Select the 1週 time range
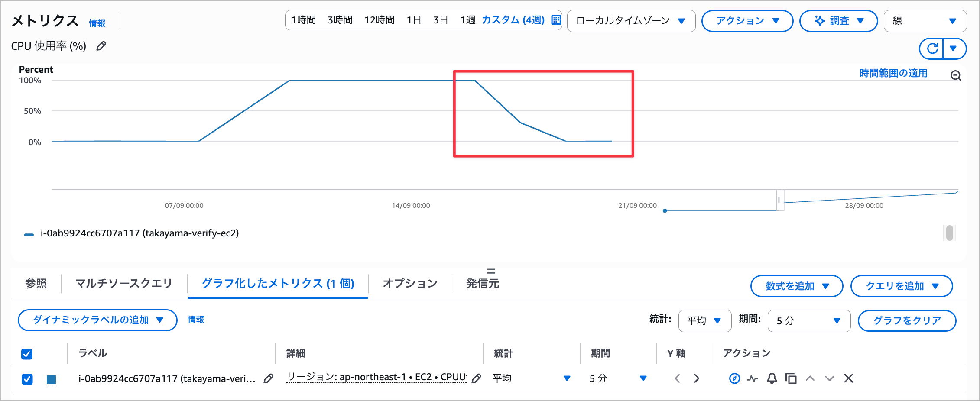 click(x=468, y=20)
